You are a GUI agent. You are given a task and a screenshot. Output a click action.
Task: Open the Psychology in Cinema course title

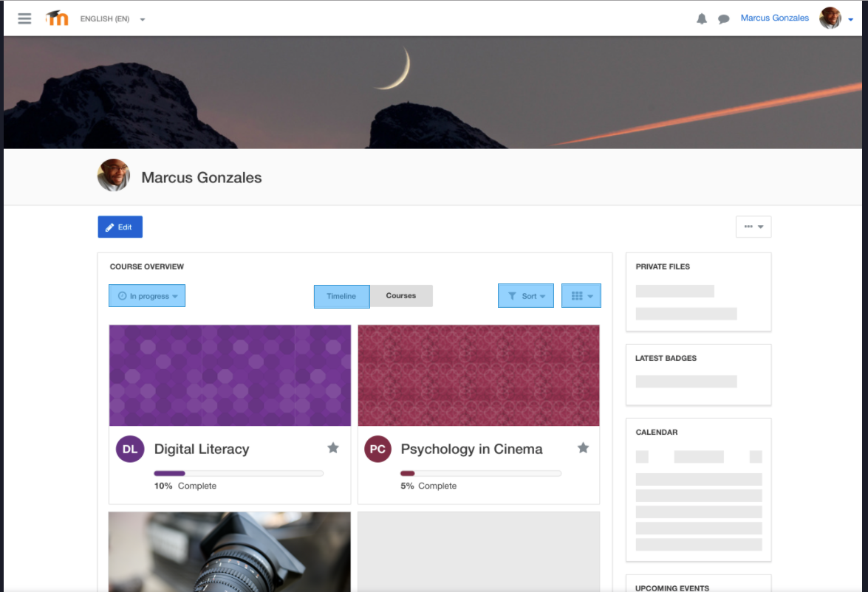pos(471,449)
